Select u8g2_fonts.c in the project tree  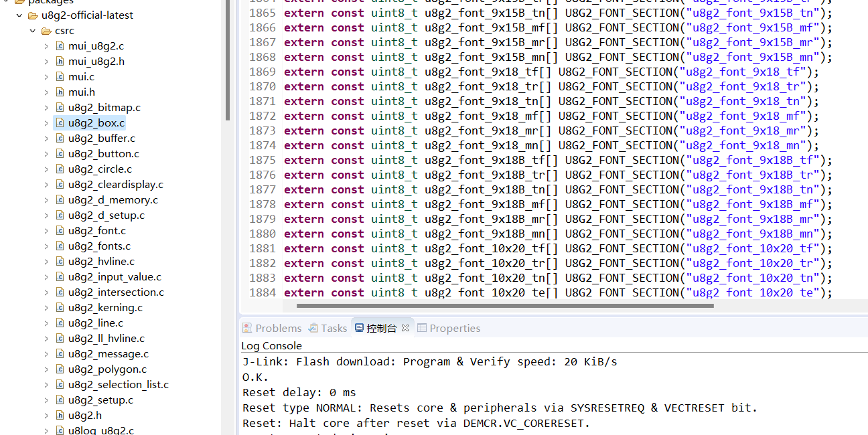[99, 246]
